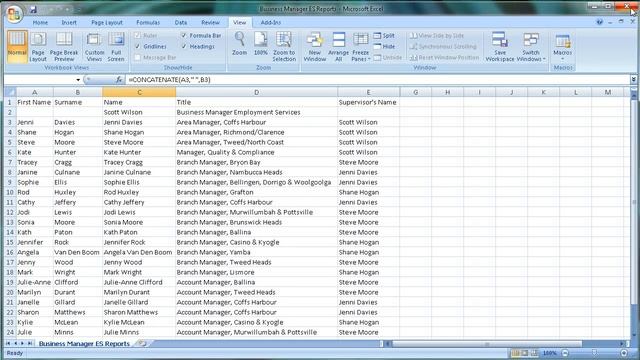640x360 pixels.
Task: Click Save Workspace
Action: (500, 46)
